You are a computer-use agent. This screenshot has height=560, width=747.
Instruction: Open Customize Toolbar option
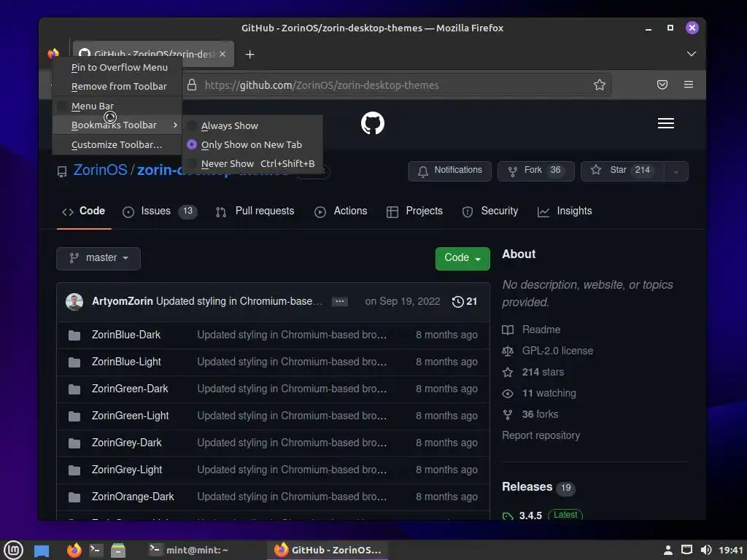[117, 144]
